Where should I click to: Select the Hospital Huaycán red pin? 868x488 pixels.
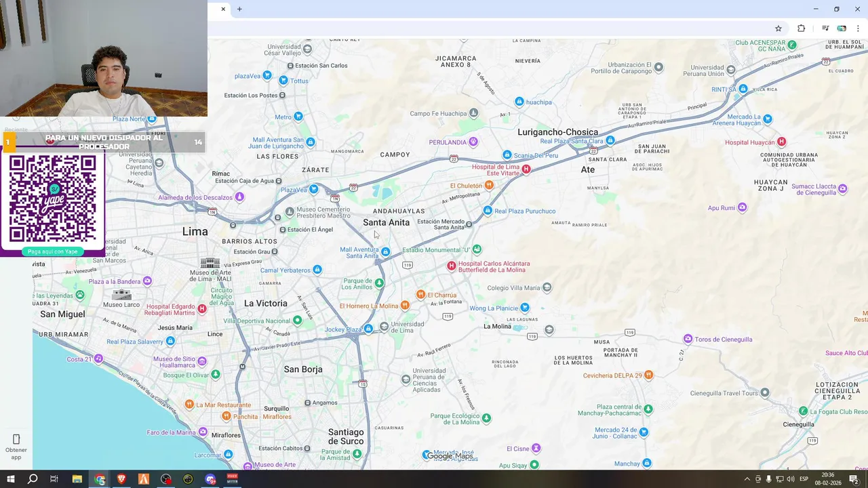coord(782,142)
